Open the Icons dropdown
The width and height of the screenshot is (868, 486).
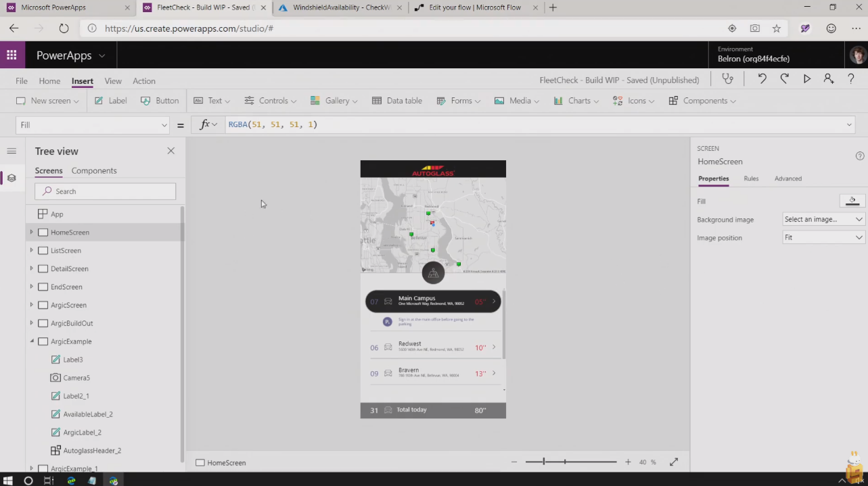pos(633,101)
